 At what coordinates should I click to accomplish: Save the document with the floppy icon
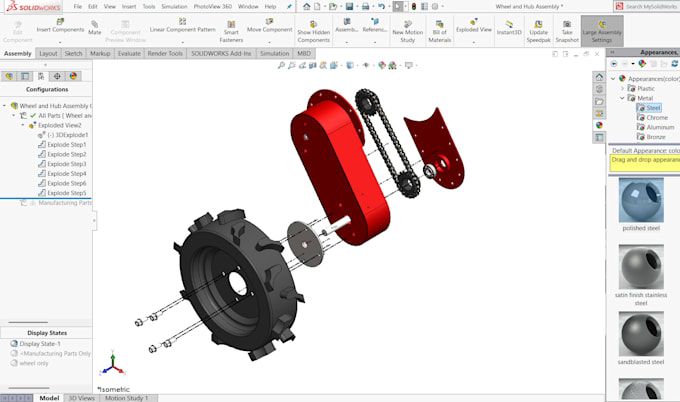(x=349, y=7)
